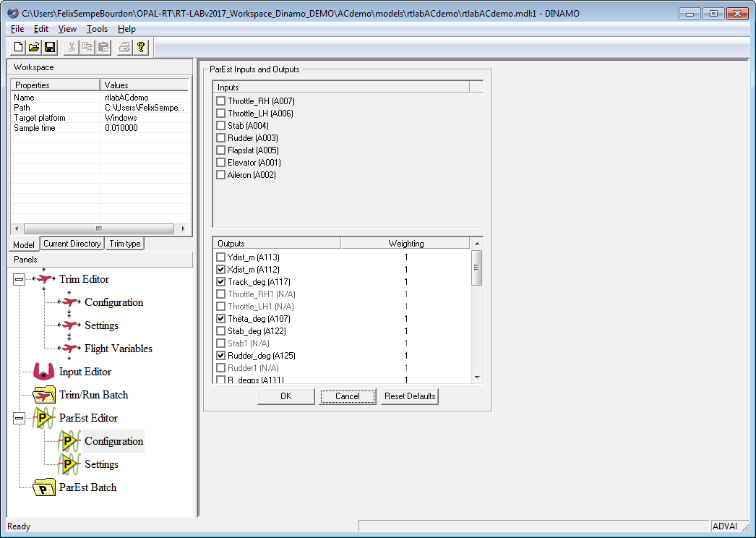
Task: Switch to the Model tab
Action: (24, 244)
